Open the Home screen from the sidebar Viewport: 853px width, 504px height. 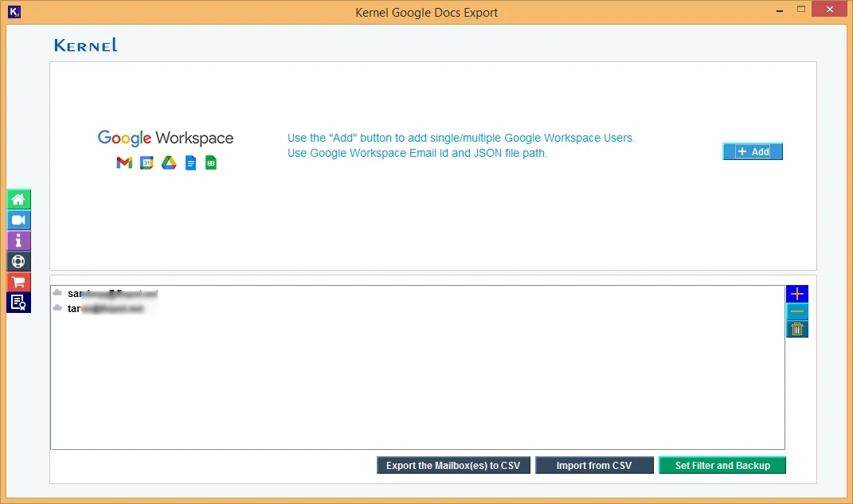(18, 199)
